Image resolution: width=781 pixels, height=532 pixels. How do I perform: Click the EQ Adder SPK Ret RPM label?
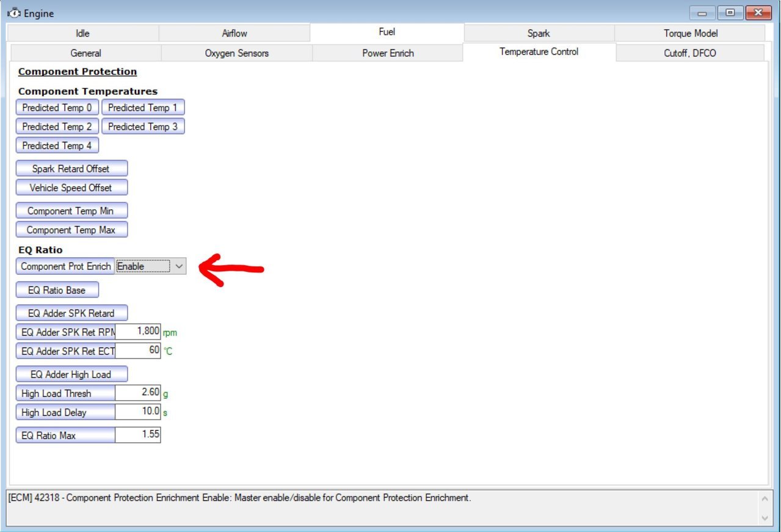point(65,332)
